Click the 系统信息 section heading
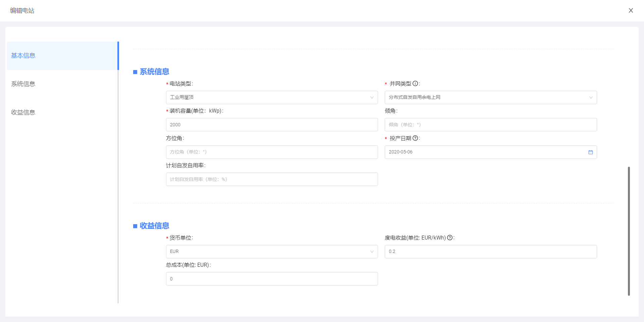Viewport: 644px width, 322px height. (154, 72)
